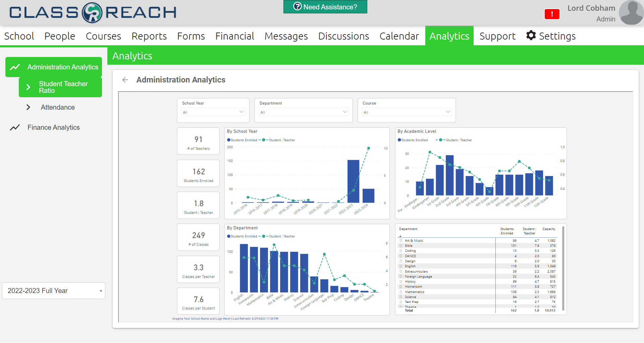Click the line-chart icon beside Administration Analytics
This screenshot has width=644, height=343.
pos(15,67)
